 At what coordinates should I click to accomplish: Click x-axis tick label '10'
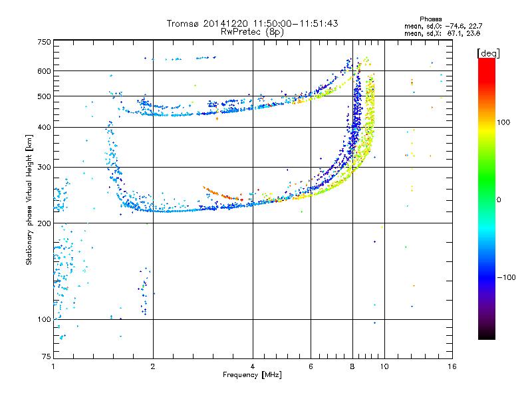[x=384, y=366]
